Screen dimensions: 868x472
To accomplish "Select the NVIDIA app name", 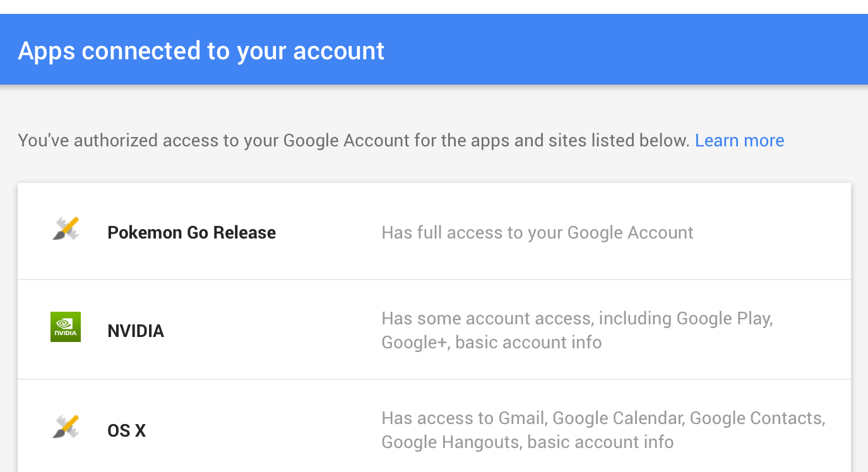I will (x=136, y=331).
